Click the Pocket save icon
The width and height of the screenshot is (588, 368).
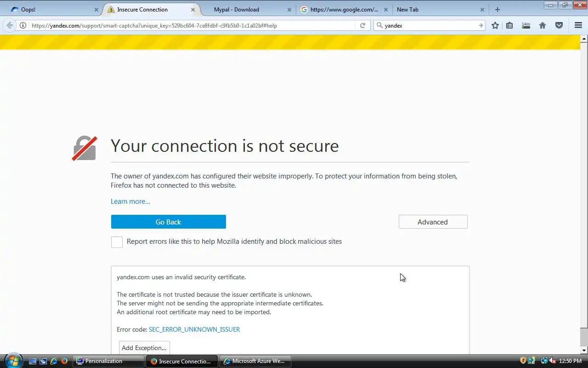[x=559, y=26]
